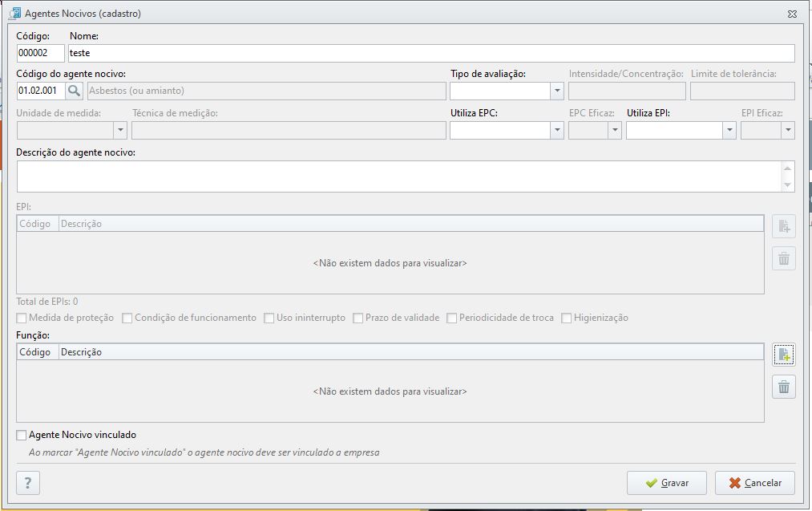Open the Unidade de medida dropdown

[x=120, y=130]
